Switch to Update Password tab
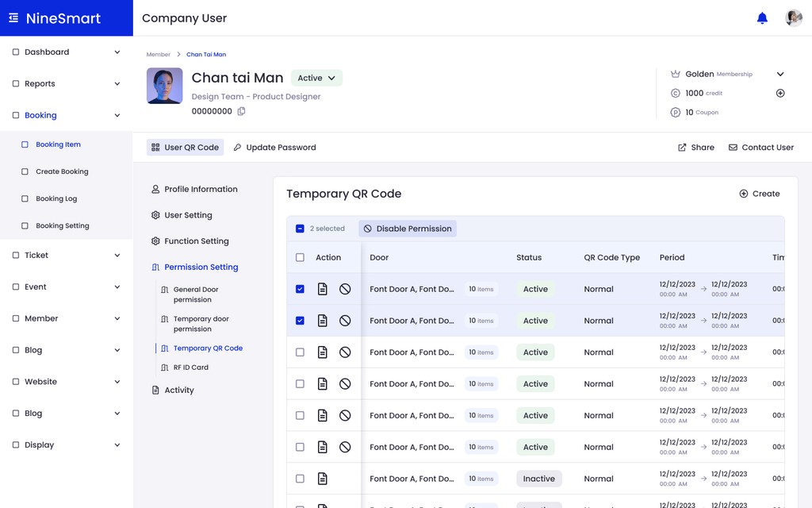812x508 pixels. (x=274, y=147)
